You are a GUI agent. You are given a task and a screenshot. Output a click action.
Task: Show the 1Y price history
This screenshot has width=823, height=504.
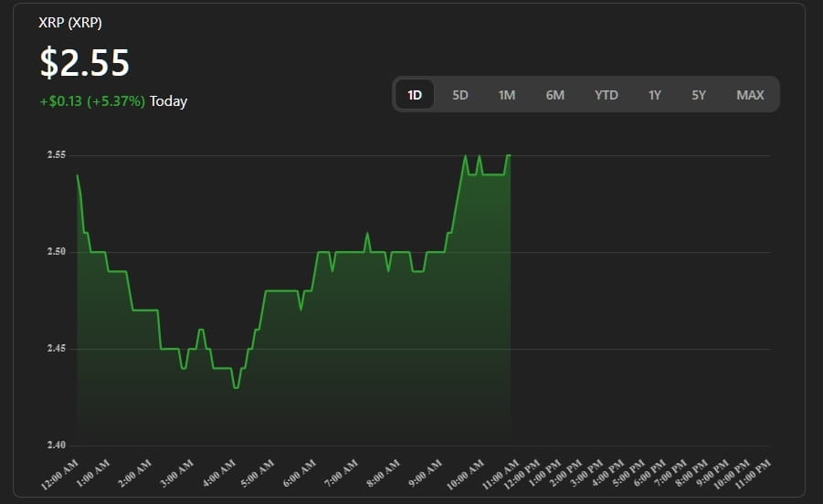654,95
